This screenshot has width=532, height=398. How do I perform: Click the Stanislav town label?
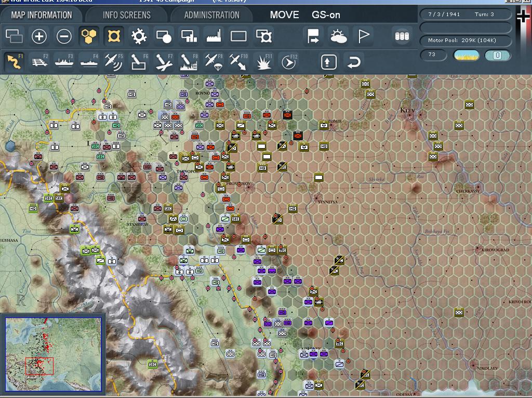coord(137,224)
